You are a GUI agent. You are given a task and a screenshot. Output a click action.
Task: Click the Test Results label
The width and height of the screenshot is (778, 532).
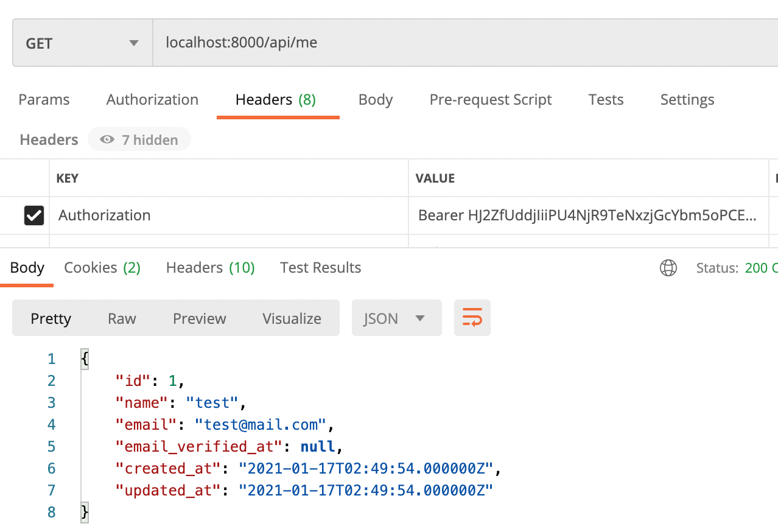320,267
